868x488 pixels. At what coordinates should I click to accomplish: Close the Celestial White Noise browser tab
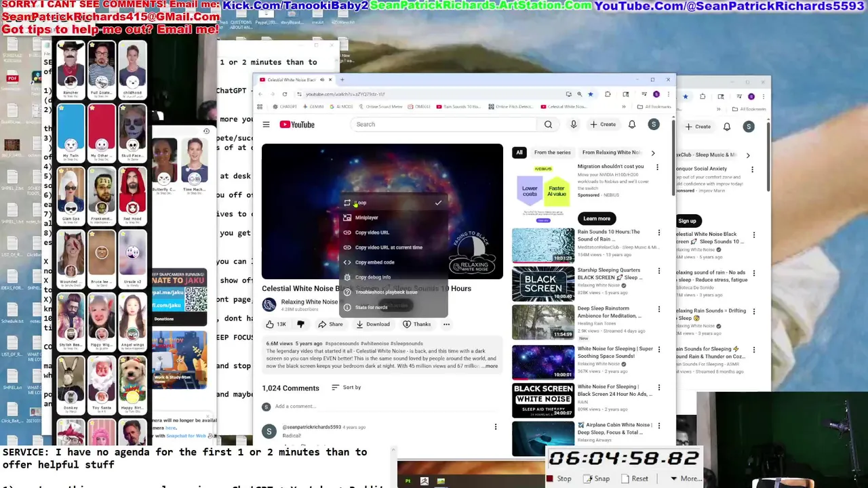click(x=330, y=80)
